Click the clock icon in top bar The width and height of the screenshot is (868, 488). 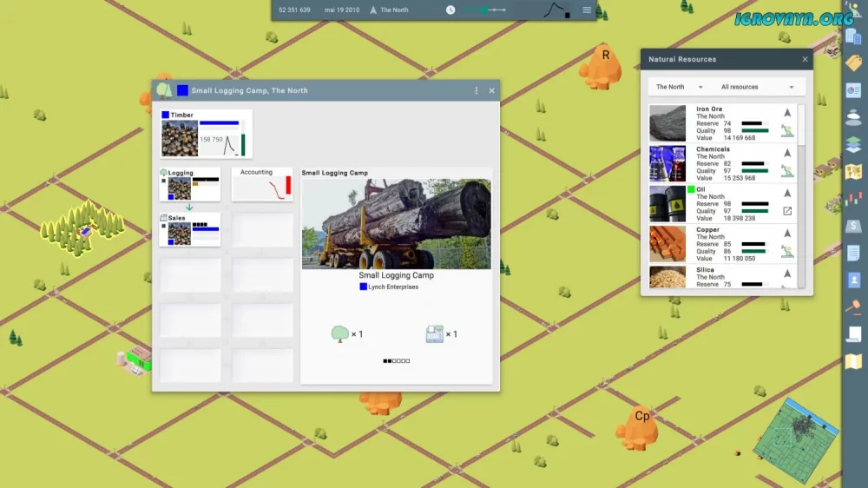click(450, 10)
